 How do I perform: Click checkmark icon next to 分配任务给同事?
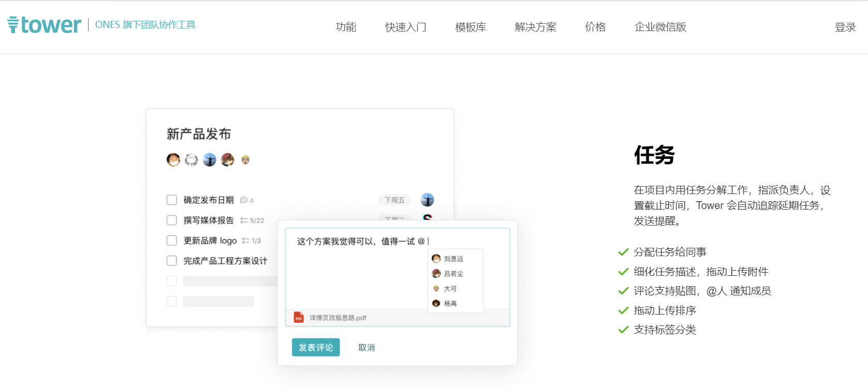point(623,252)
